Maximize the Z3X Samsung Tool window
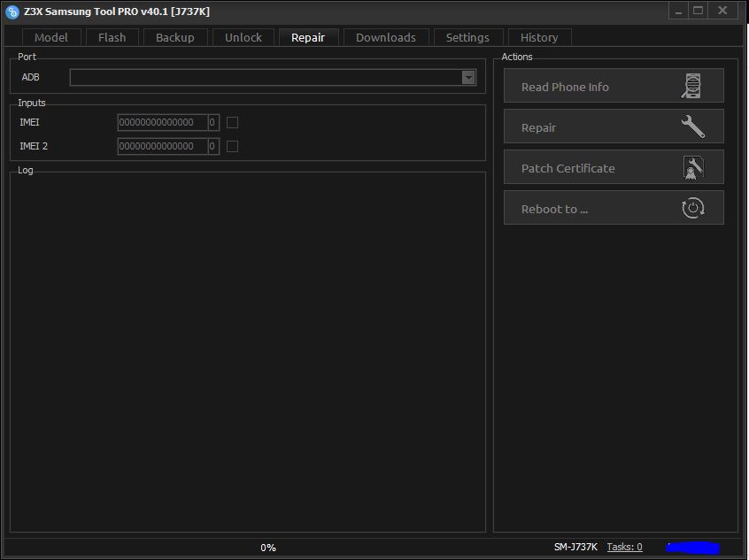 698,11
